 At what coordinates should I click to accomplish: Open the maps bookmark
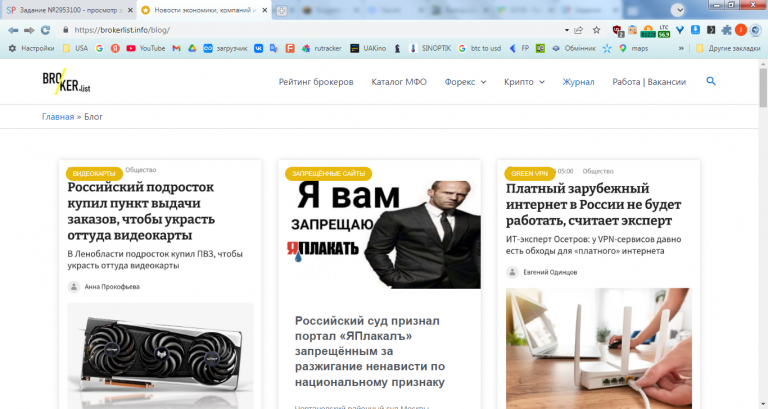pyautogui.click(x=633, y=48)
